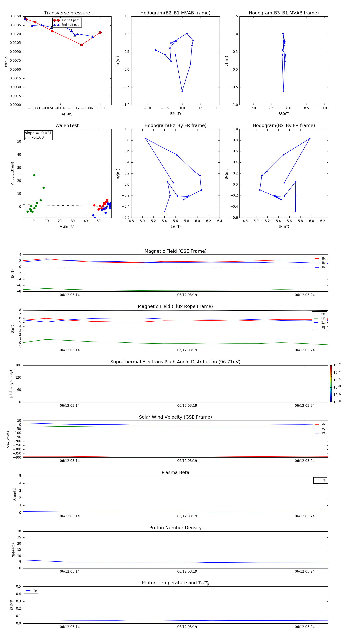Click the "Bz" legend entry in GSE panel
351x644 pixels.
pos(320,267)
